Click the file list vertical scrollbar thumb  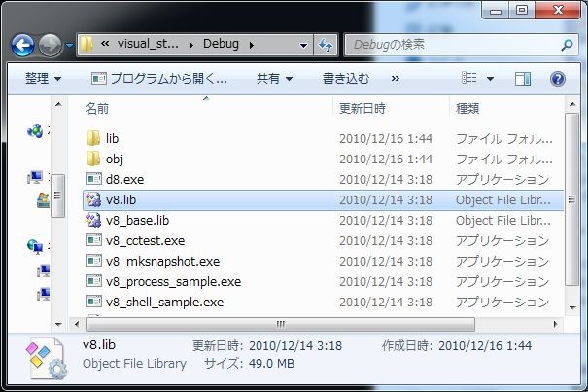(571, 199)
